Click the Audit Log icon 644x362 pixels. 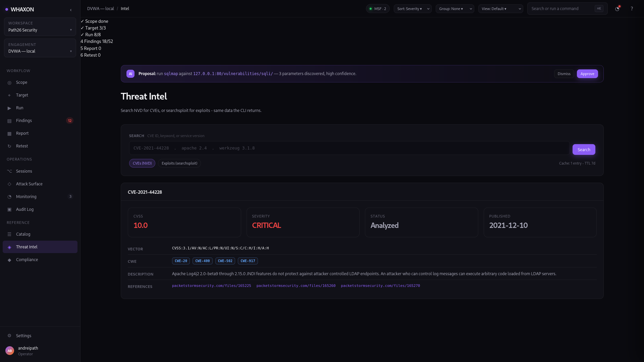coord(9,210)
